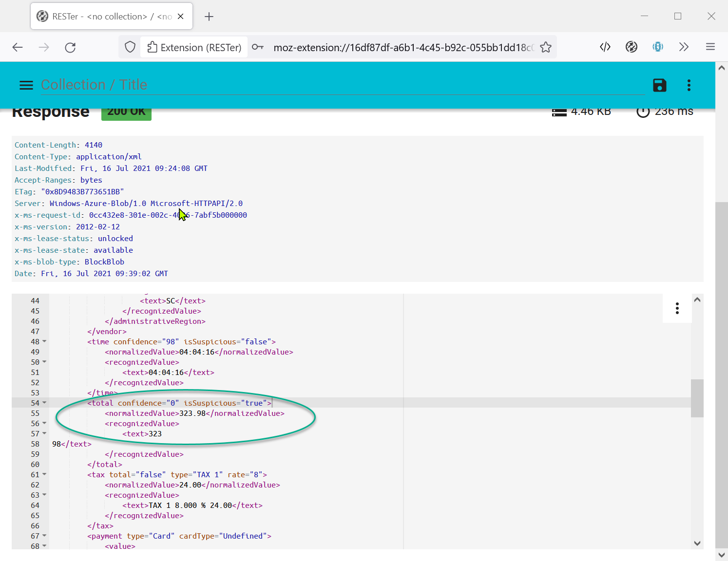The width and height of the screenshot is (728, 561).
Task: Click the page scrollbar up arrow
Action: (x=721, y=68)
